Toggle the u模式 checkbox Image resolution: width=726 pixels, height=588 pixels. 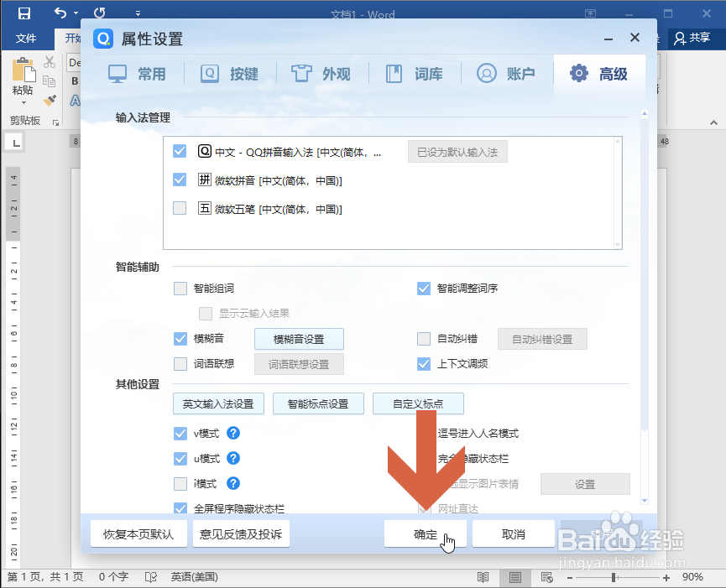(180, 459)
